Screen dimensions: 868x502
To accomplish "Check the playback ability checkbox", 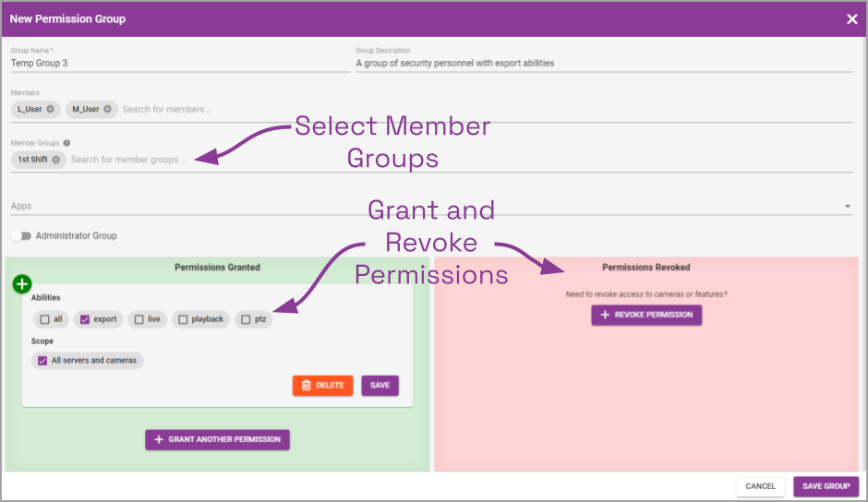I will (x=183, y=319).
